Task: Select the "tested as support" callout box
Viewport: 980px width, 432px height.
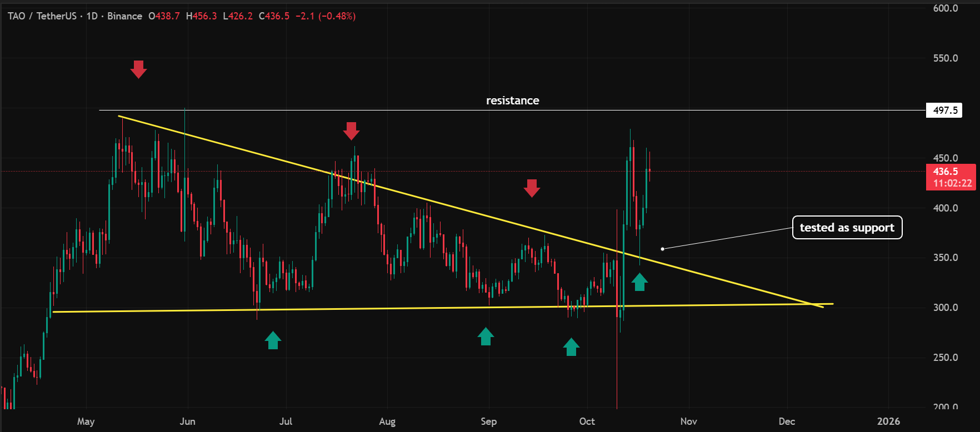Action: click(x=847, y=228)
